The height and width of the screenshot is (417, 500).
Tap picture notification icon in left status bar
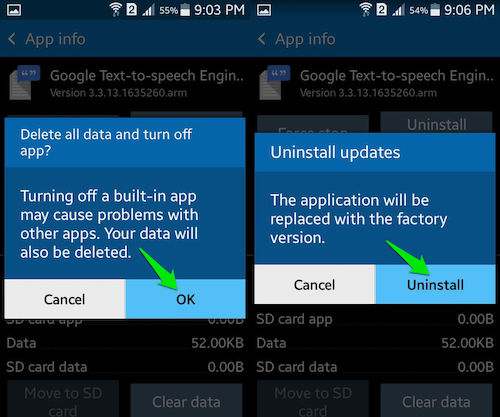pos(14,10)
